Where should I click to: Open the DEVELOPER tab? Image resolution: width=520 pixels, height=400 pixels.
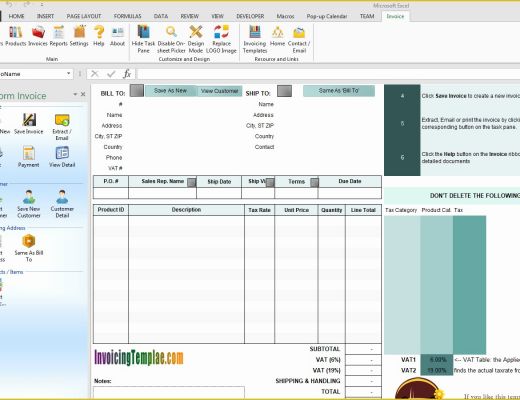[250, 16]
